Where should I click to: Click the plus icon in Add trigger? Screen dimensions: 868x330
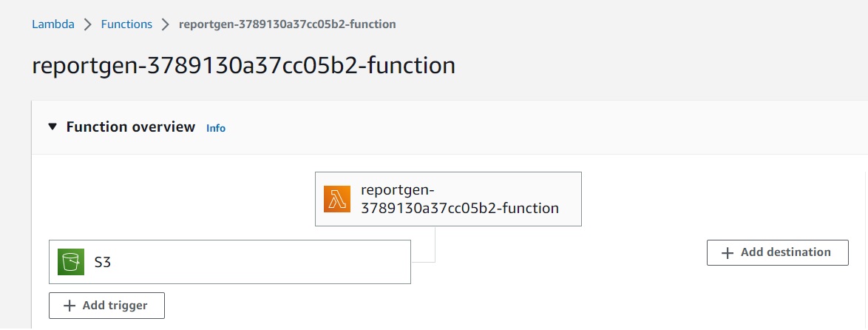click(69, 306)
